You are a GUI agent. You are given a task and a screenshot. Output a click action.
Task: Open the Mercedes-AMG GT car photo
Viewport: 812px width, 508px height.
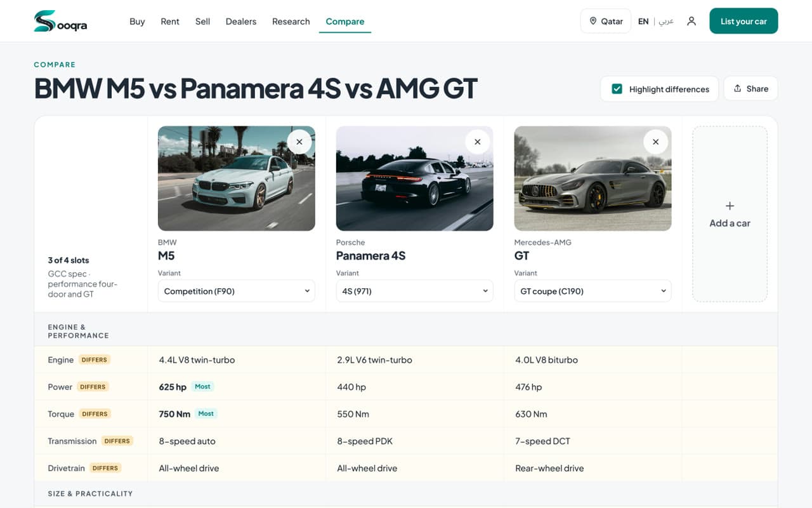pyautogui.click(x=593, y=178)
